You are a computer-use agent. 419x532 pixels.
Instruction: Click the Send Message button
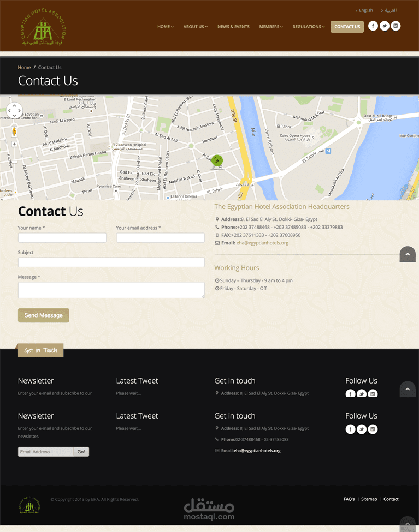pos(44,315)
